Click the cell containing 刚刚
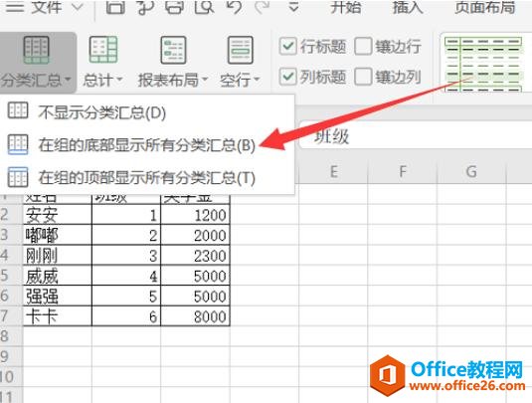This screenshot has height=403, width=532. pyautogui.click(x=58, y=255)
